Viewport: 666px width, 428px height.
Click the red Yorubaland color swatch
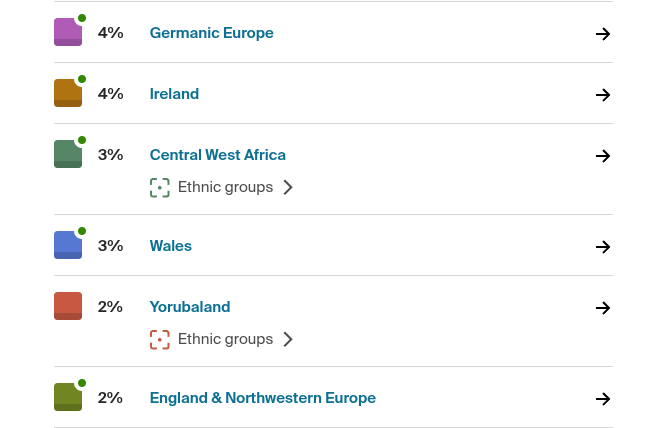point(68,306)
